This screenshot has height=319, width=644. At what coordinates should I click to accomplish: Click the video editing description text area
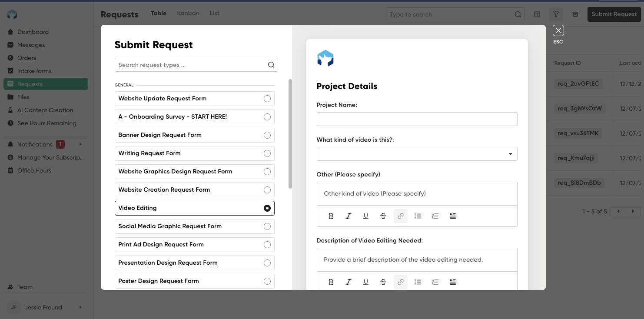coord(417,259)
